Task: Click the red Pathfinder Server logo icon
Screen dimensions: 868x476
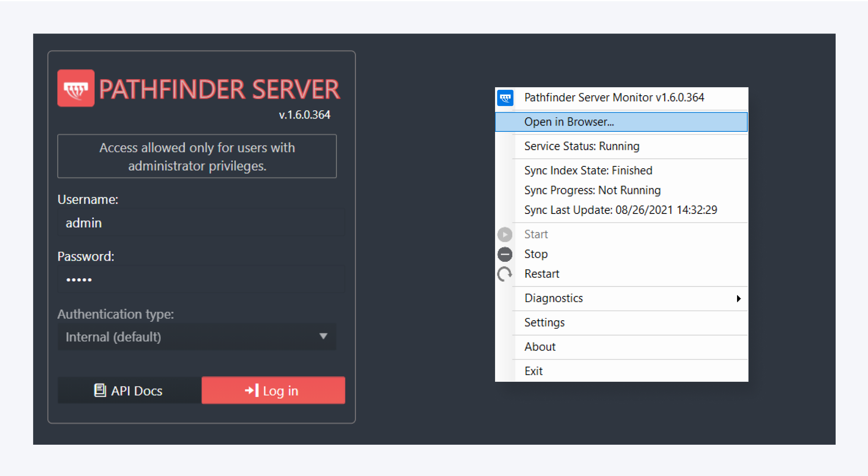Action: click(76, 88)
